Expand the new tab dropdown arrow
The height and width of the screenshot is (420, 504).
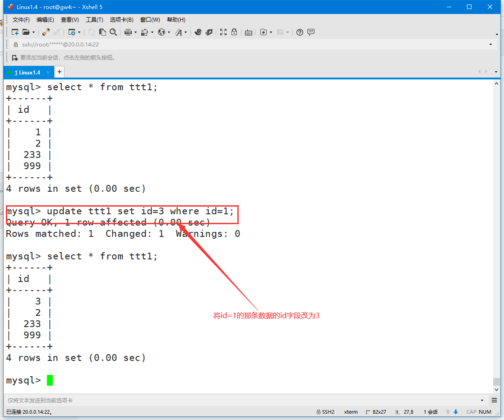click(271, 32)
